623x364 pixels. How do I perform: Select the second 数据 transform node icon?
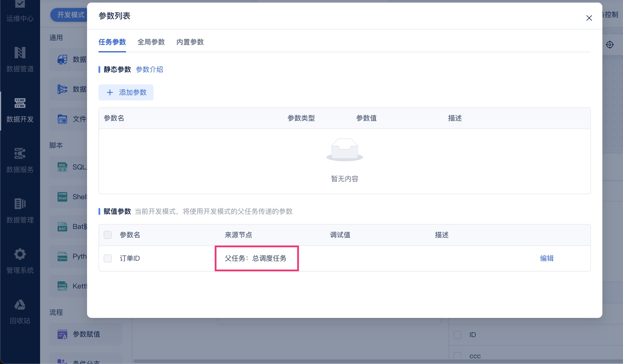62,89
